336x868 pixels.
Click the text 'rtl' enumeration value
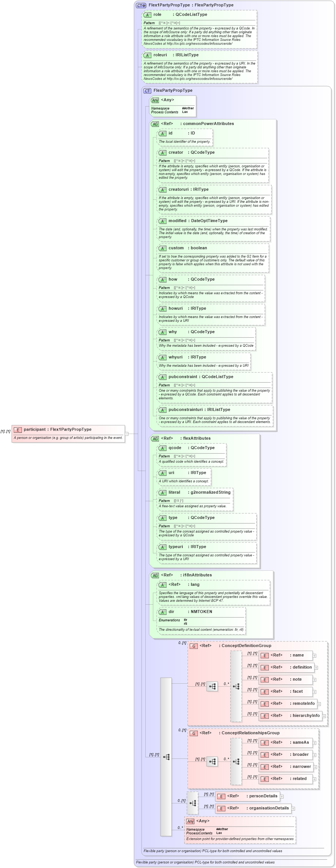[x=185, y=624]
